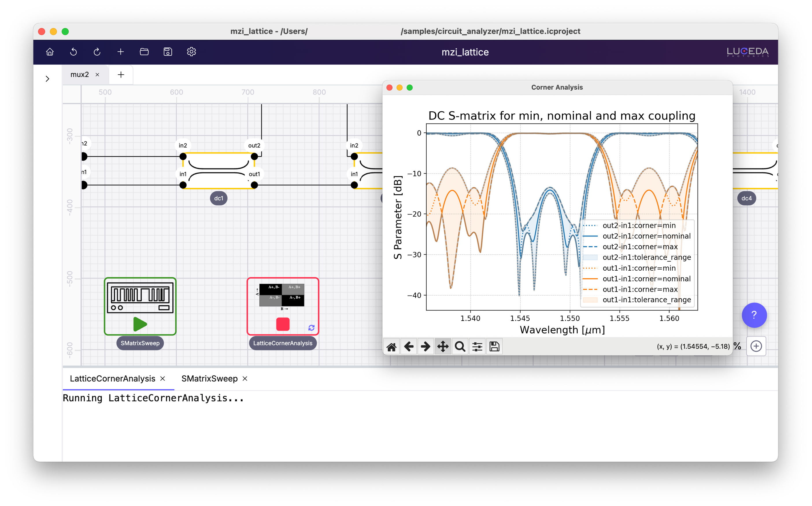The height and width of the screenshot is (506, 812).
Task: Add a new tab next to mux2
Action: pyautogui.click(x=121, y=75)
